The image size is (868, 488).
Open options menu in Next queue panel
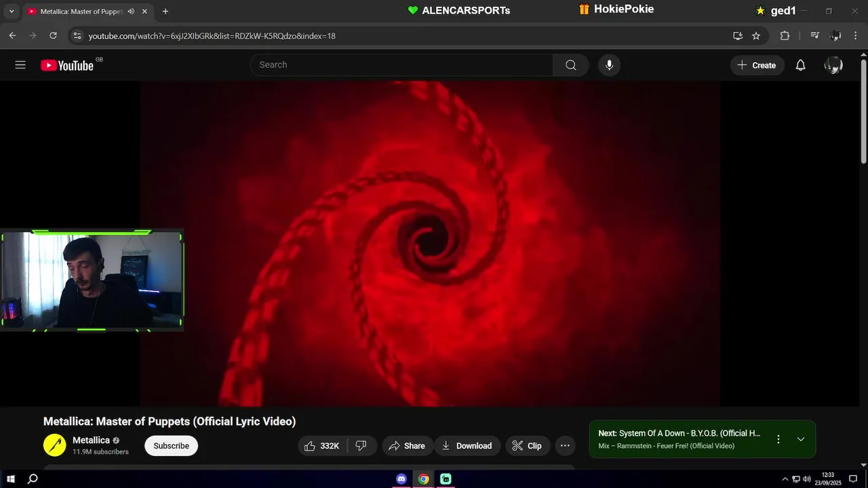pyautogui.click(x=778, y=439)
